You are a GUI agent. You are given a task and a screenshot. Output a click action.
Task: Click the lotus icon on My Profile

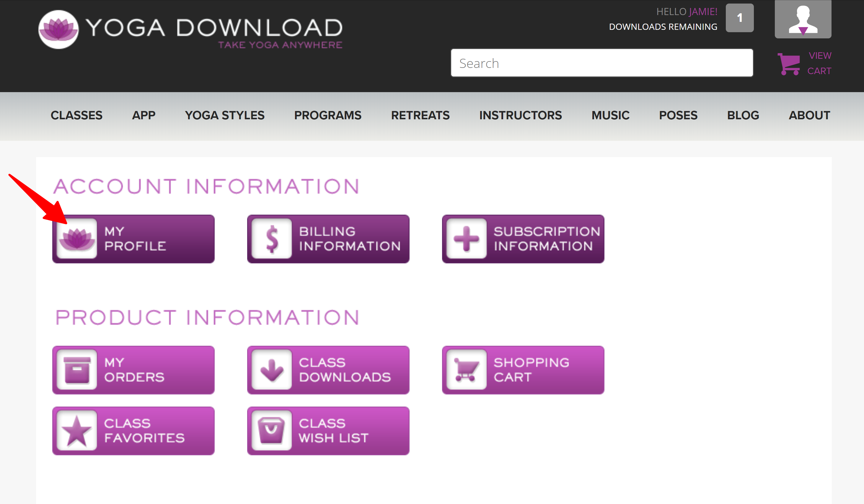tap(77, 239)
